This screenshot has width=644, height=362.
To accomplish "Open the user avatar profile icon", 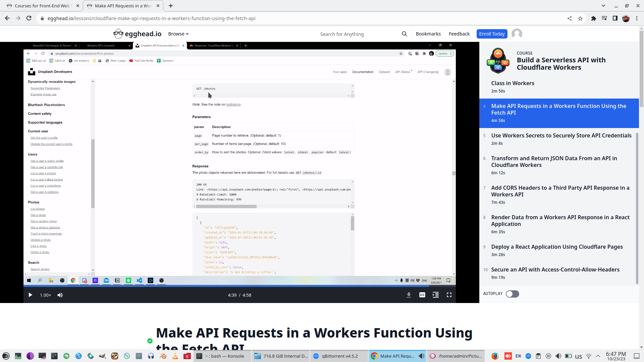I will coord(517,34).
